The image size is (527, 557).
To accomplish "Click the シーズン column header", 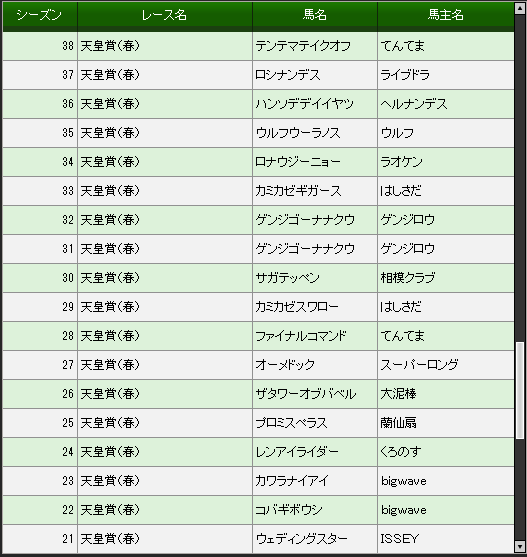I will (40, 15).
